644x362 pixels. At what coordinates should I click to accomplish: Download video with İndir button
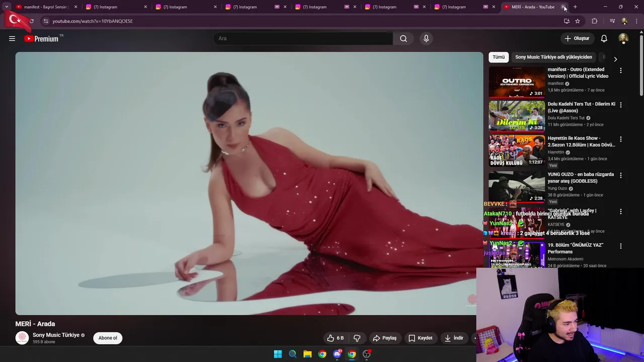pos(454,338)
